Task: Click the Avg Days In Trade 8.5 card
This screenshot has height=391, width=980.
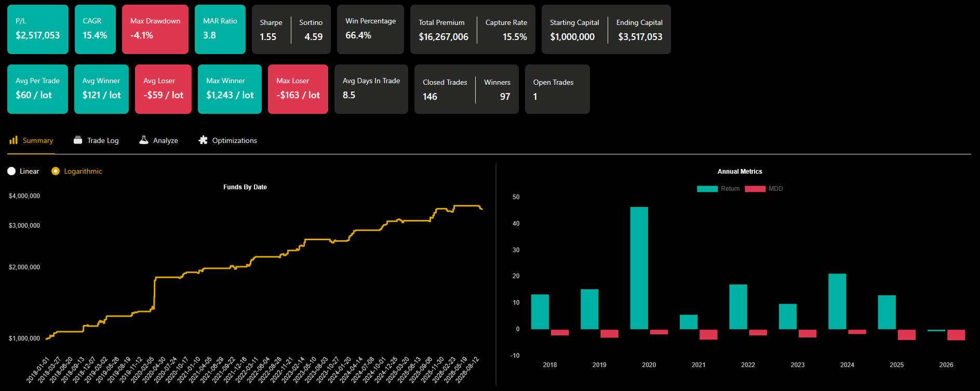Action: click(x=371, y=89)
